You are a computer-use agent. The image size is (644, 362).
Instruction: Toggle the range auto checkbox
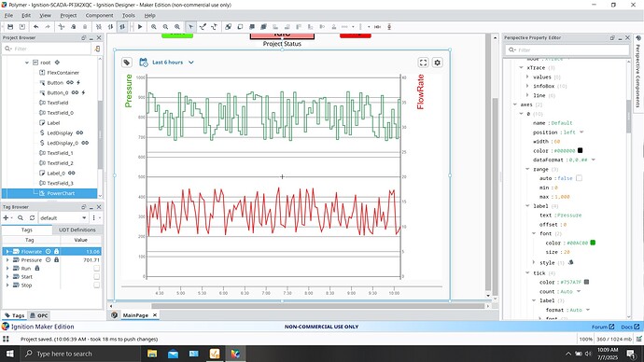pyautogui.click(x=579, y=178)
